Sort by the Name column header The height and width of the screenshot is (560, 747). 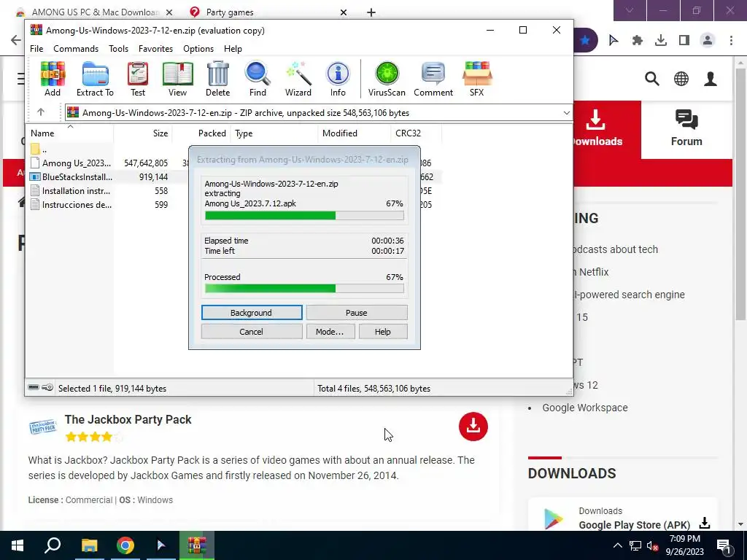pyautogui.click(x=69, y=133)
